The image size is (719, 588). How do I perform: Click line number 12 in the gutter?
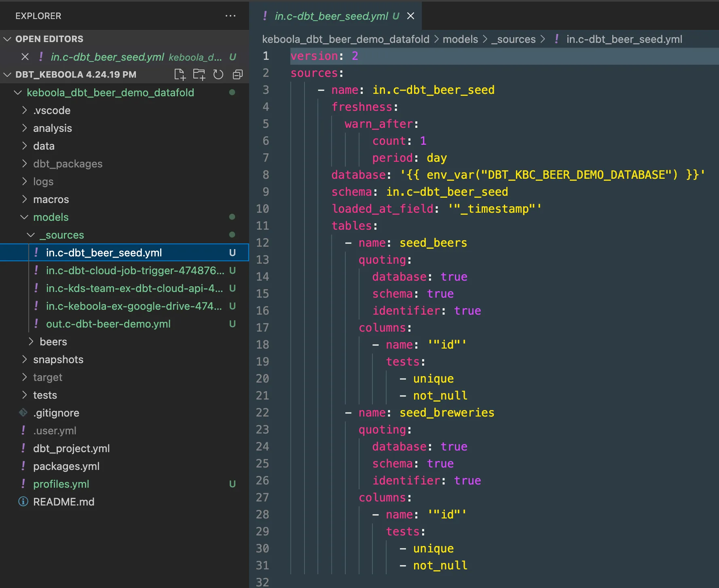(x=262, y=243)
